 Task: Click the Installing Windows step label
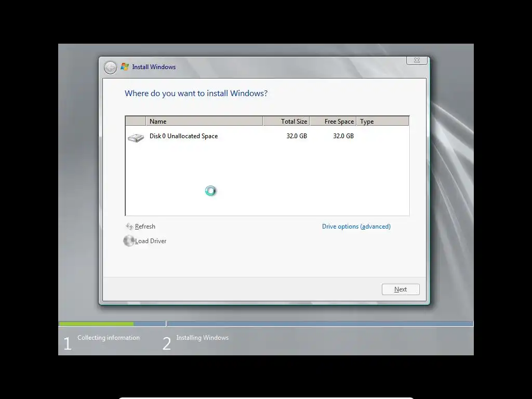click(x=203, y=338)
